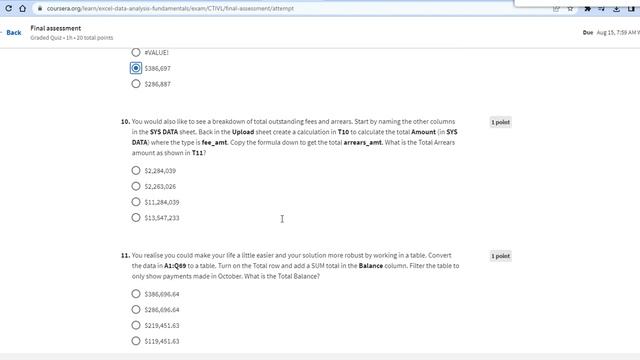640x360 pixels.
Task: Click the 'Graded Quiz • 1h • 20 total points' text
Action: 71,38
